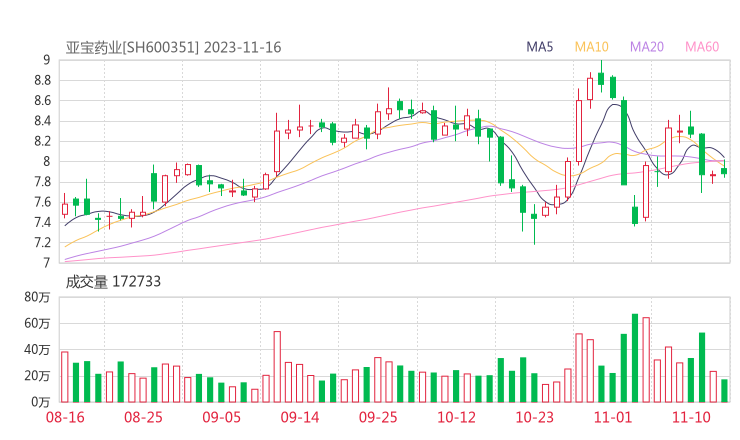Click the volume axis label 60万
This screenshot has width=740, height=440.
pos(37,323)
